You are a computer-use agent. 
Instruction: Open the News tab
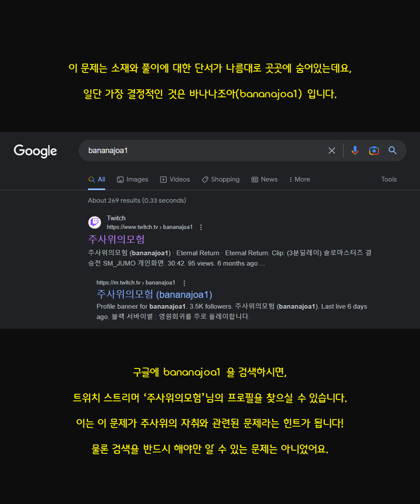point(264,180)
